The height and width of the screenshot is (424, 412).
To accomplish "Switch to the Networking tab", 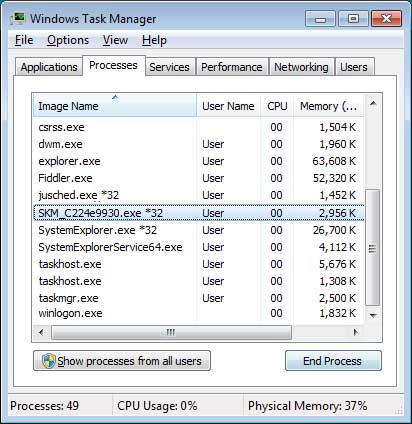I will coord(301,67).
